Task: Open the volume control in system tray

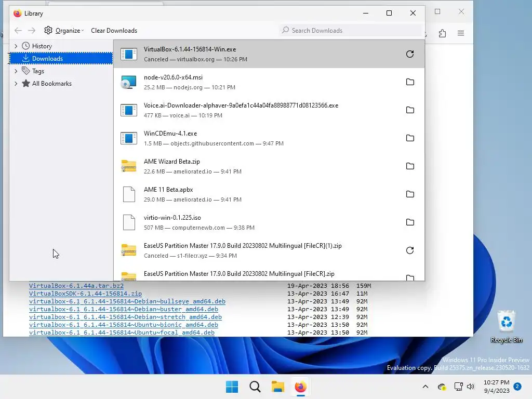Action: pos(470,387)
